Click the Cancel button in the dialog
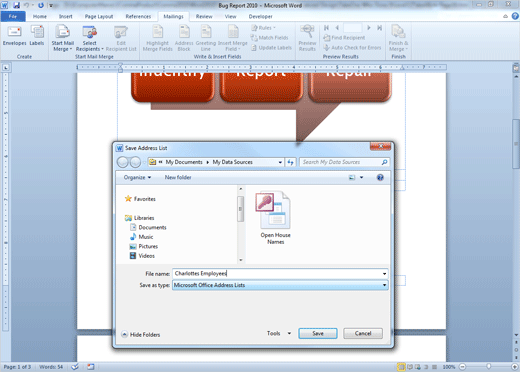Viewport: 520px width, 372px height. click(x=363, y=333)
